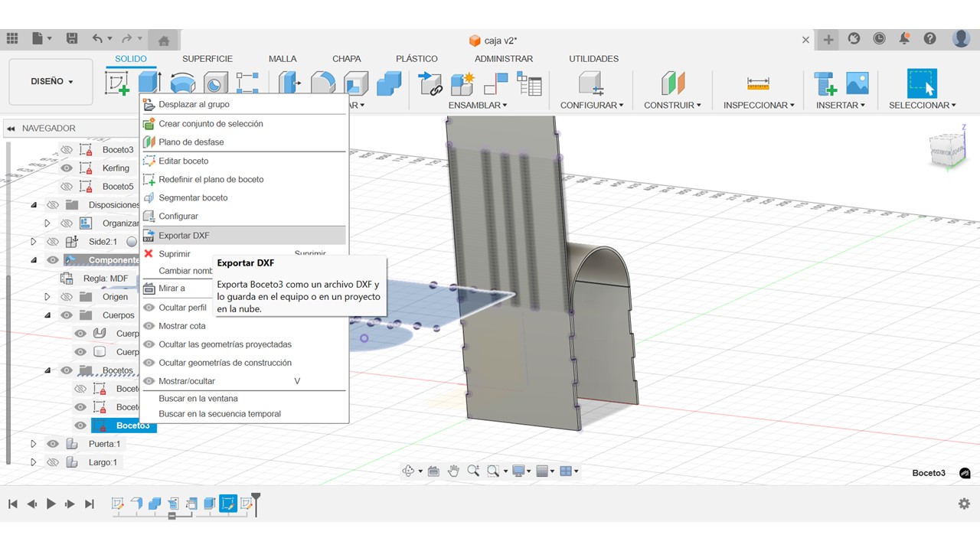The width and height of the screenshot is (980, 551).
Task: Switch to the SUPERFICIE tab
Action: pyautogui.click(x=207, y=59)
